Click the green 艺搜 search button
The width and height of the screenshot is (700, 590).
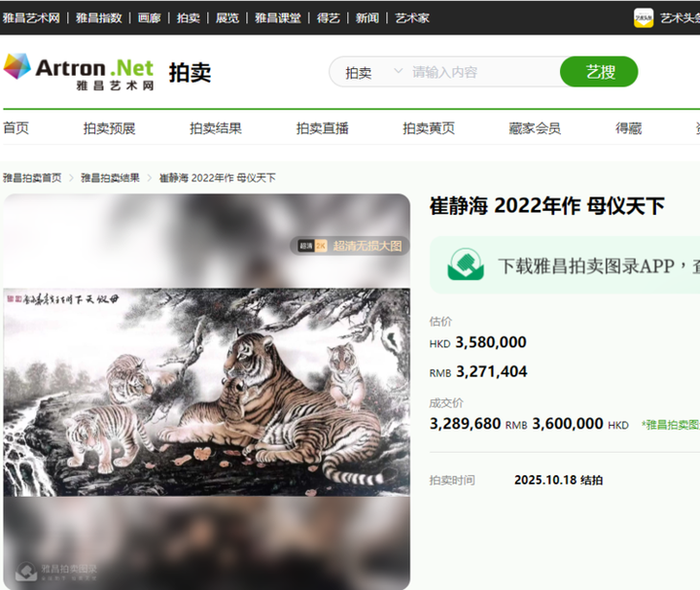point(599,71)
